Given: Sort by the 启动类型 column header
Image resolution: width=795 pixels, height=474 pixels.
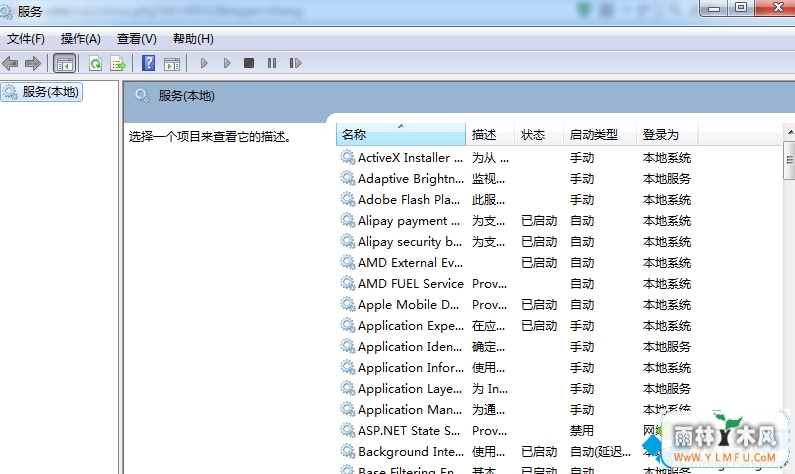Looking at the screenshot, I should pyautogui.click(x=599, y=134).
